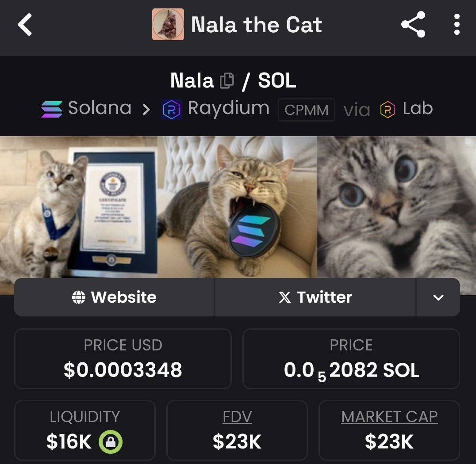Screen dimensions: 476x464
Task: Open the three-dot more options menu
Action: (x=457, y=24)
